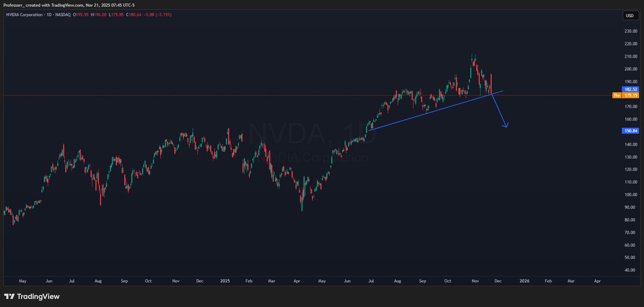Click the 50.00 price axis label
The image size is (644, 307).
(631, 257)
